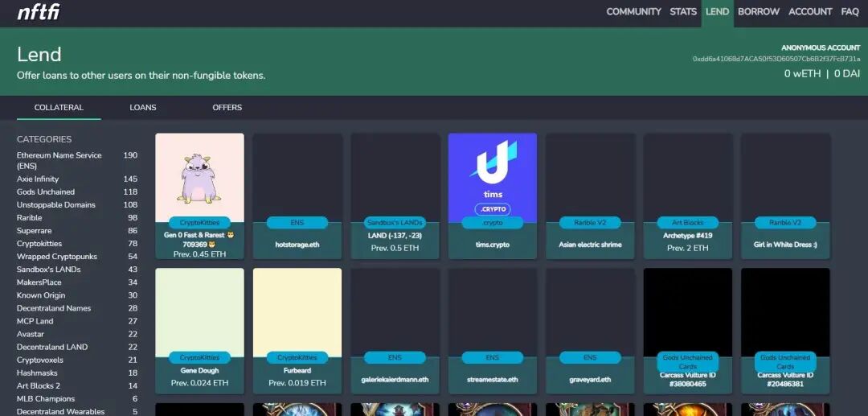The width and height of the screenshot is (868, 416).
Task: Click the ENS badge on graveyard.eth
Action: 590,358
